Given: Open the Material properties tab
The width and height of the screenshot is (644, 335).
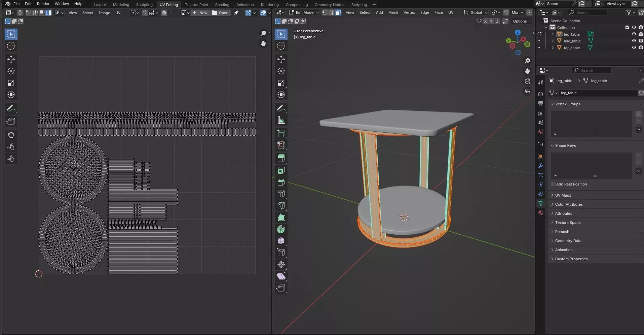Looking at the screenshot, I should pos(541,213).
